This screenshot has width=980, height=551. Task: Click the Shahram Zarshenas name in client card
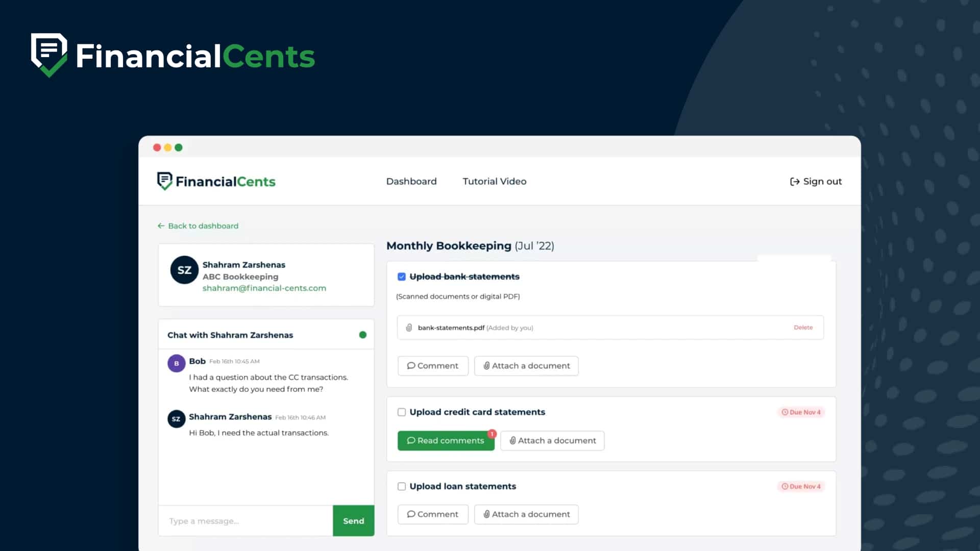(x=243, y=265)
